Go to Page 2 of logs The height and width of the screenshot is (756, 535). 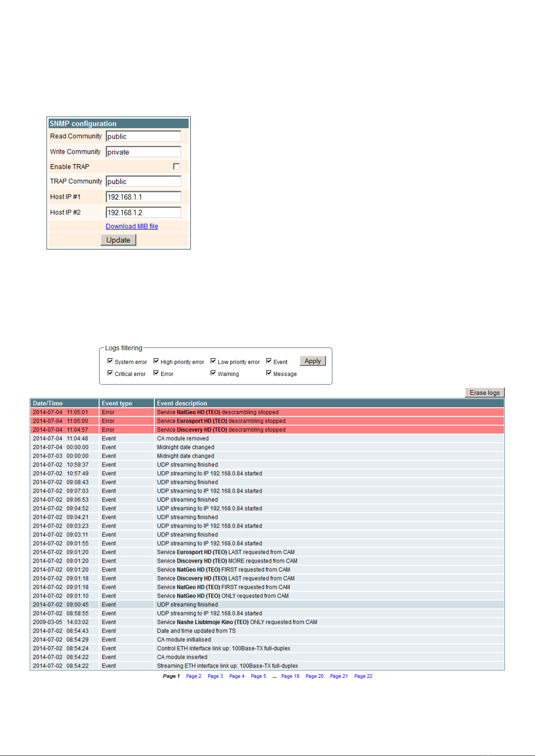tap(193, 677)
